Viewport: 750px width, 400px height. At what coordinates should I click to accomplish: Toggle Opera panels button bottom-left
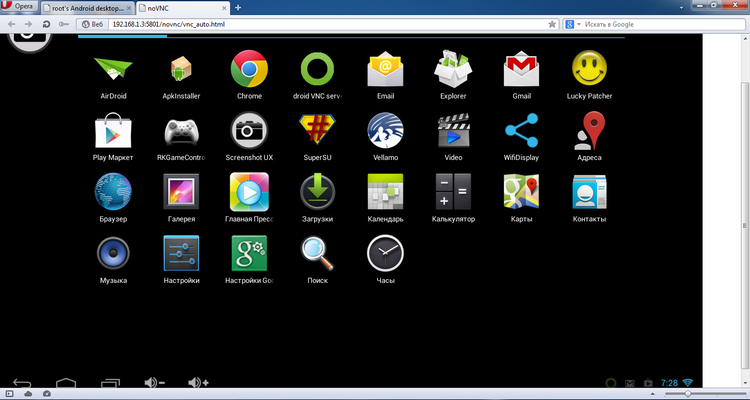pos(10,393)
